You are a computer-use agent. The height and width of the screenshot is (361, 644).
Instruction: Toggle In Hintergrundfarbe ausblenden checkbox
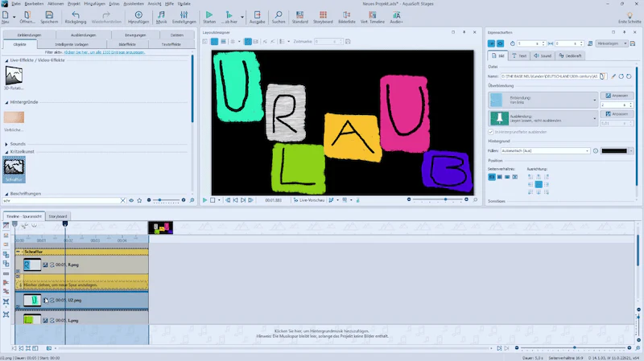490,132
